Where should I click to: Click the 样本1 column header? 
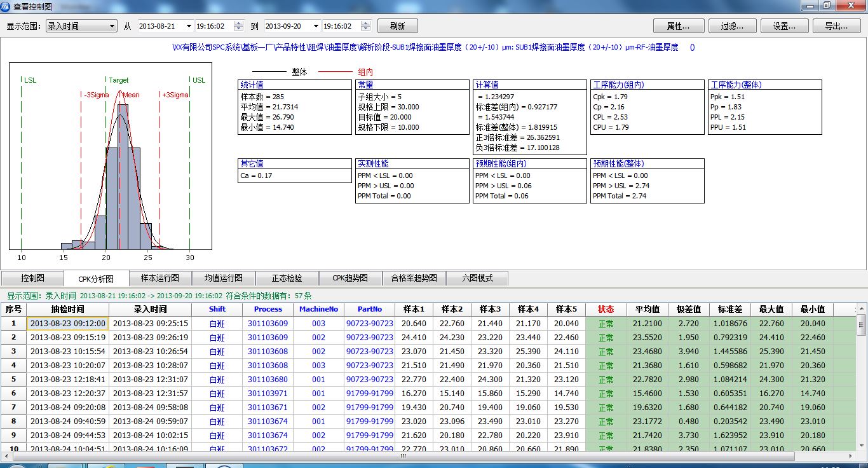tap(414, 309)
